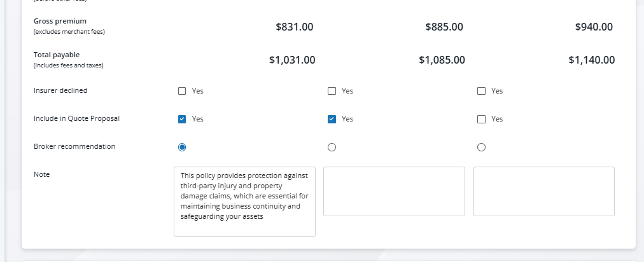The width and height of the screenshot is (644, 262).
Task: Include the $940.00 quote in Quote Proposal
Action: point(481,119)
